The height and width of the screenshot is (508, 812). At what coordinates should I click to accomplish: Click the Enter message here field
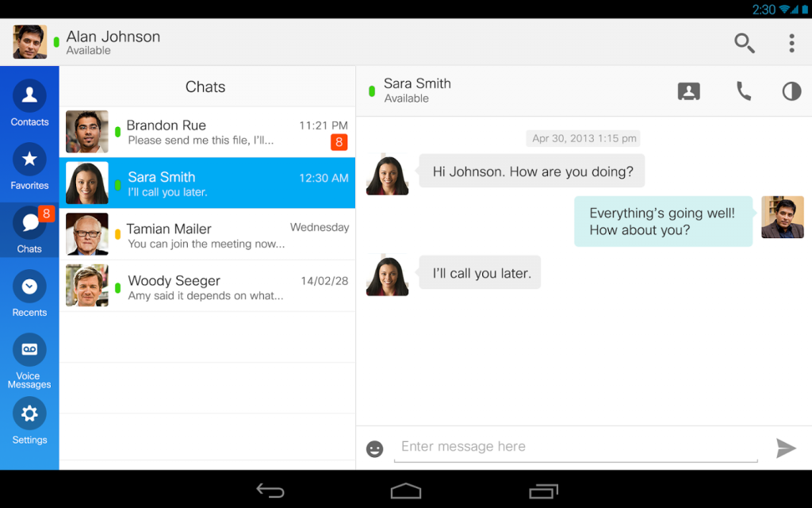coord(576,448)
